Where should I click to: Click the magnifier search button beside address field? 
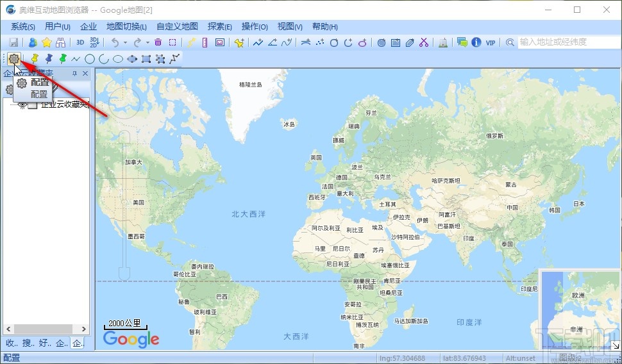click(510, 42)
